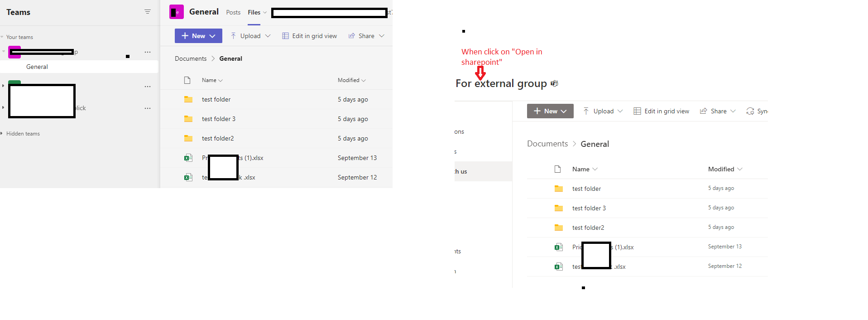
Task: Click the Teams icon beside For external group
Action: click(x=554, y=83)
